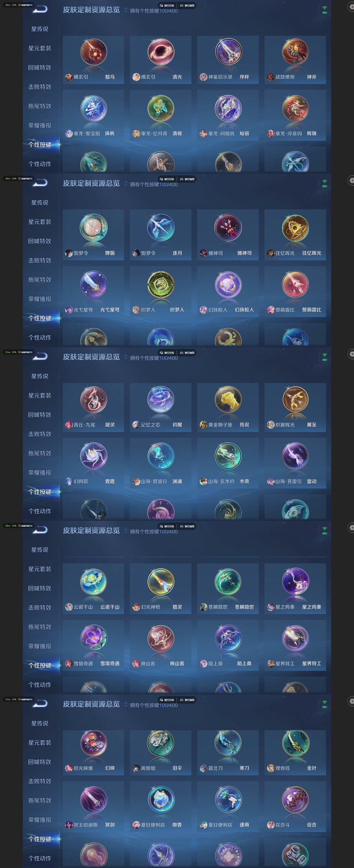This screenshot has width=354, height=868.
Task: Select the 织梦人 dragon emblem icon
Action: pos(161,284)
